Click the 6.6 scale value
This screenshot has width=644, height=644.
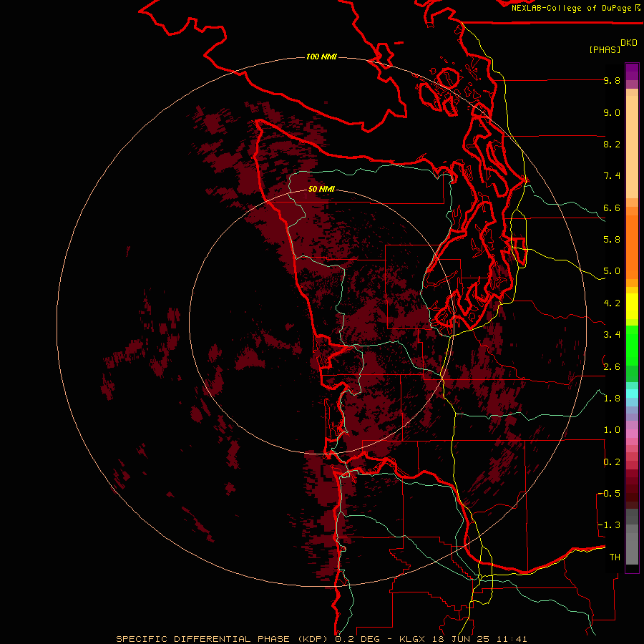pyautogui.click(x=612, y=208)
